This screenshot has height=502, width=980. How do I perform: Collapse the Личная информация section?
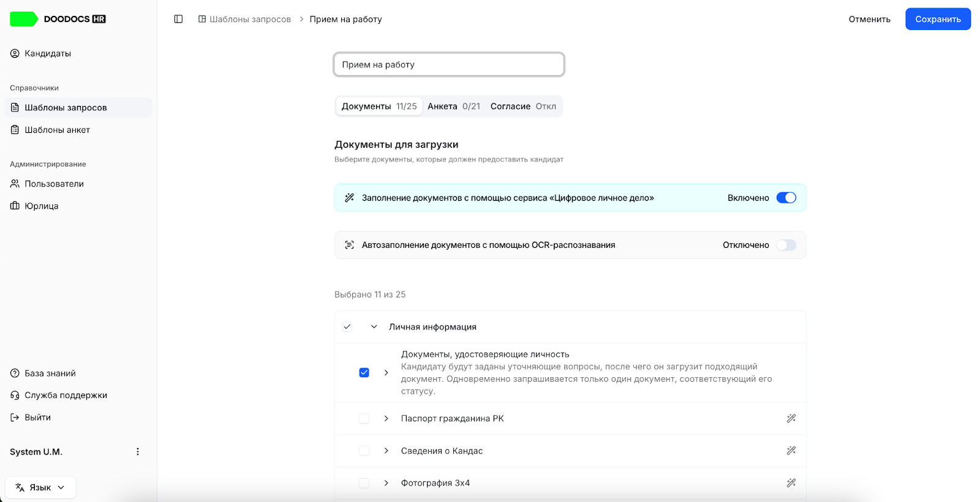tap(374, 327)
